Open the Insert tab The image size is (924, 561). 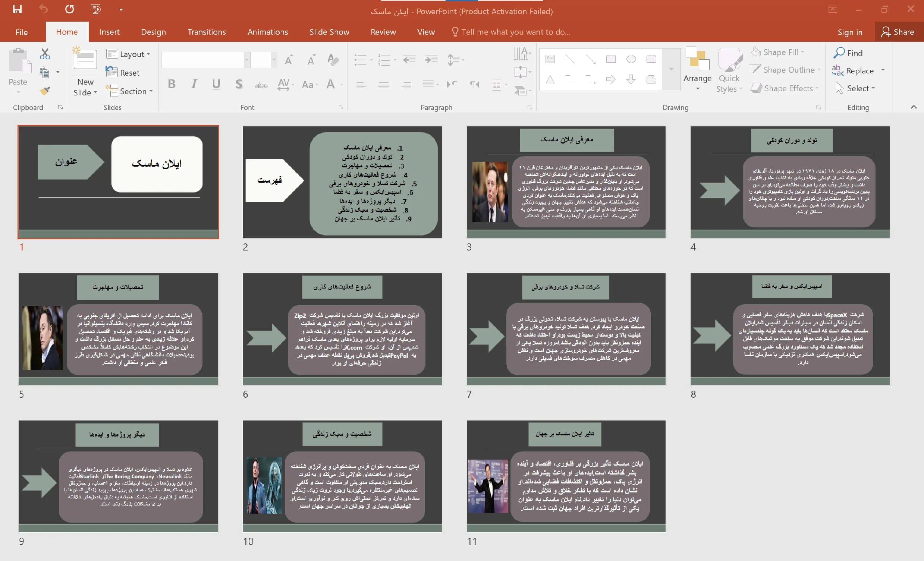click(110, 32)
